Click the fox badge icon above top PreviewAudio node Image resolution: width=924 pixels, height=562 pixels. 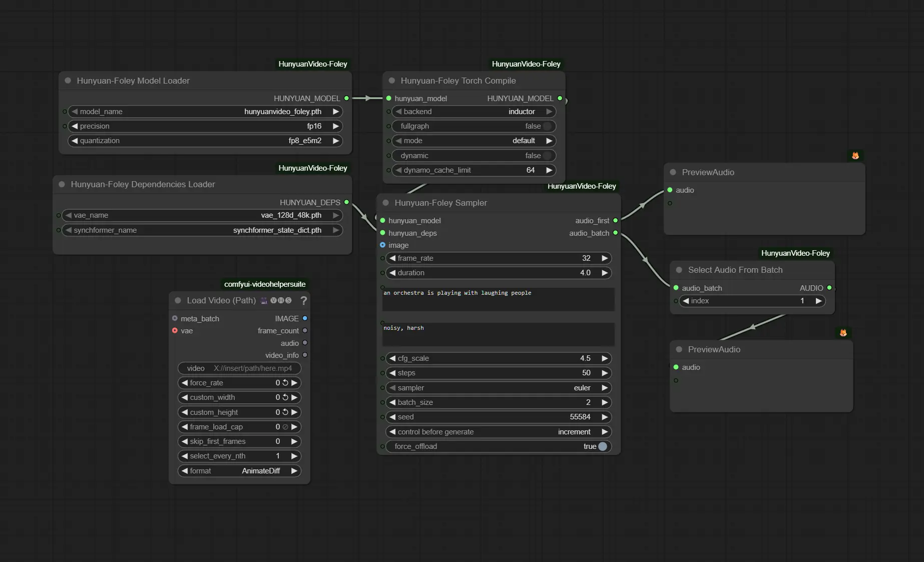(855, 156)
